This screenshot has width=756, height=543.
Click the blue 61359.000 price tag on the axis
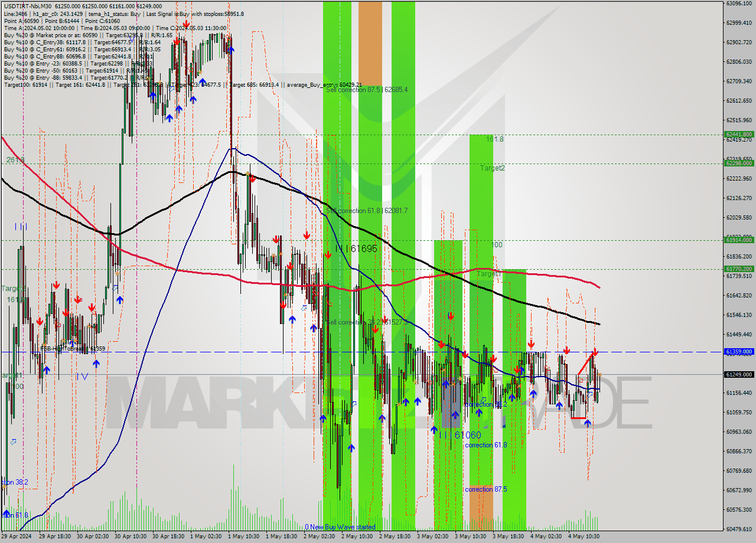pos(740,352)
